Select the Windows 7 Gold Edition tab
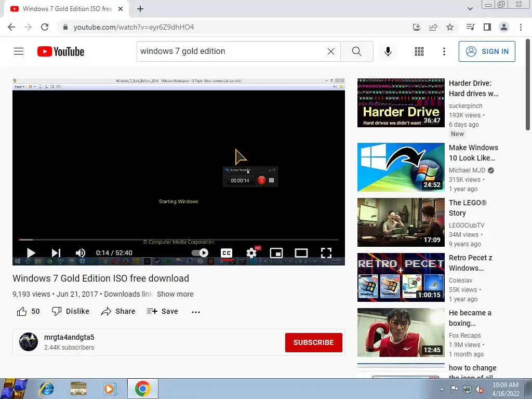The width and height of the screenshot is (532, 399). tap(67, 9)
